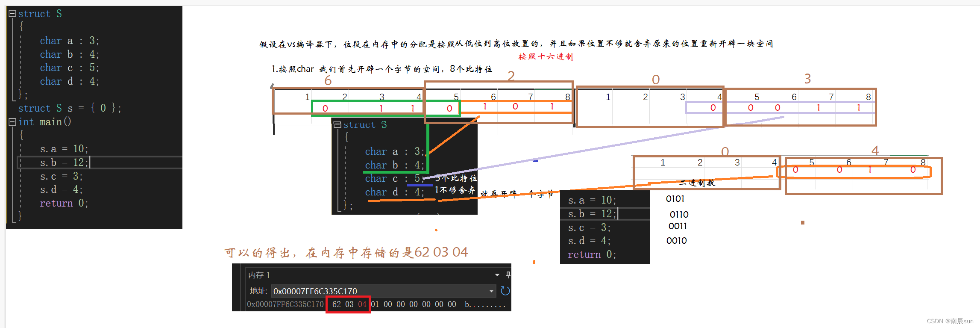Click the gray row address 0x00007FF6C335C170
This screenshot has width=980, height=328.
click(x=285, y=304)
